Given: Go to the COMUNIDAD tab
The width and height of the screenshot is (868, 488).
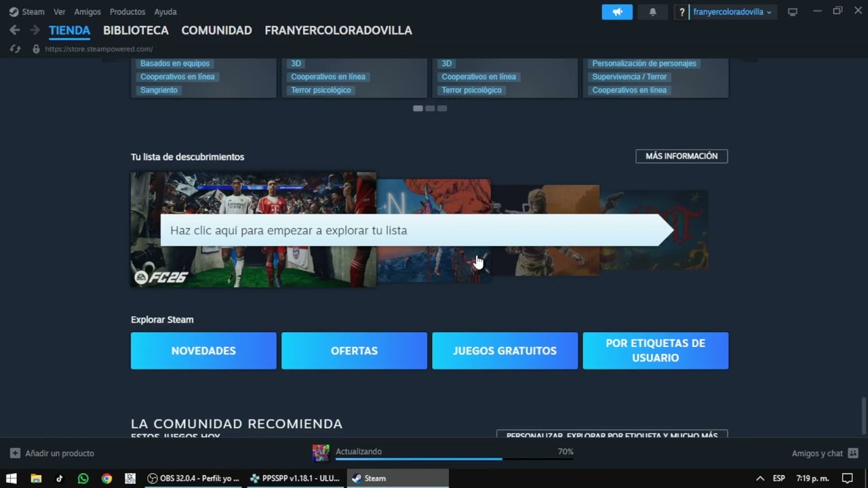Looking at the screenshot, I should 216,30.
